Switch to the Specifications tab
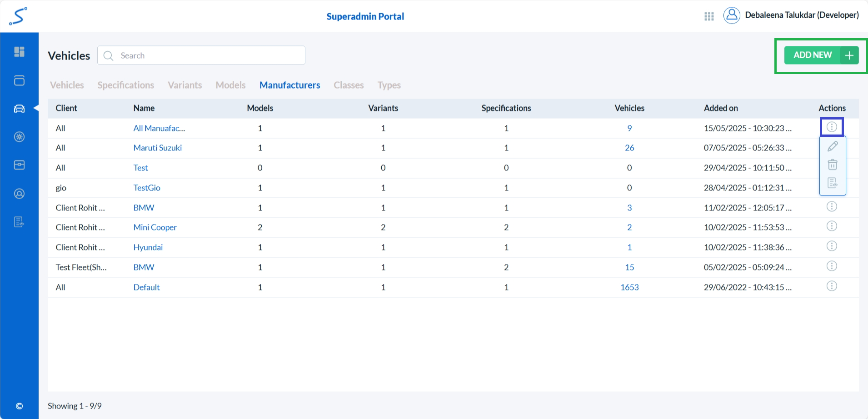868x419 pixels. (x=126, y=85)
